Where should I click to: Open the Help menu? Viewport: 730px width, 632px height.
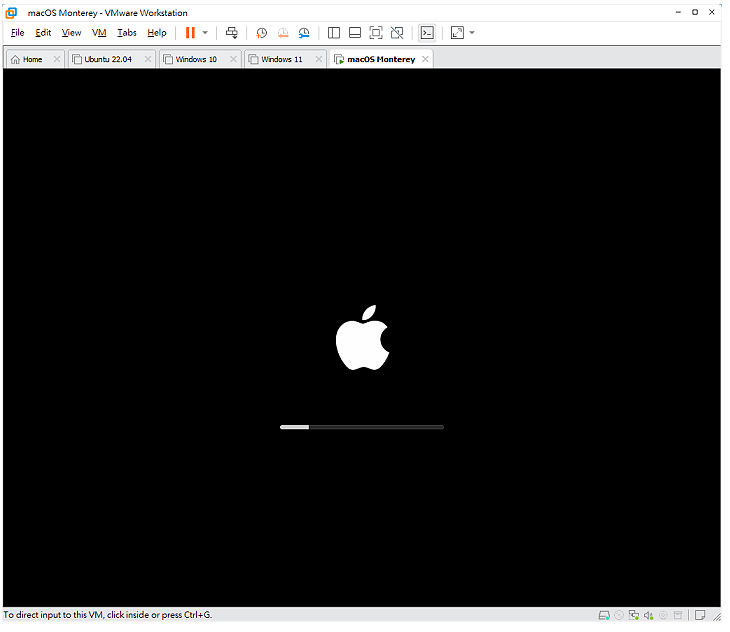158,33
